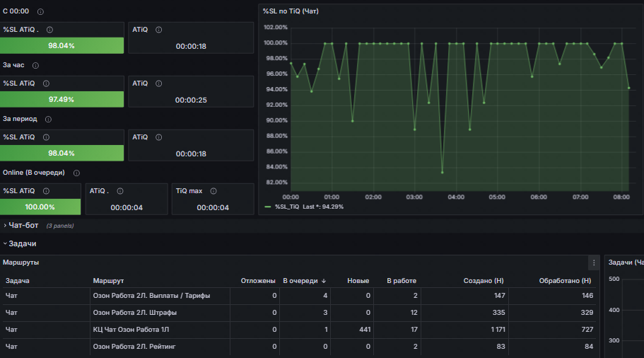Click info icon on the "TiQ max" panel
644x358 pixels.
[213, 190]
